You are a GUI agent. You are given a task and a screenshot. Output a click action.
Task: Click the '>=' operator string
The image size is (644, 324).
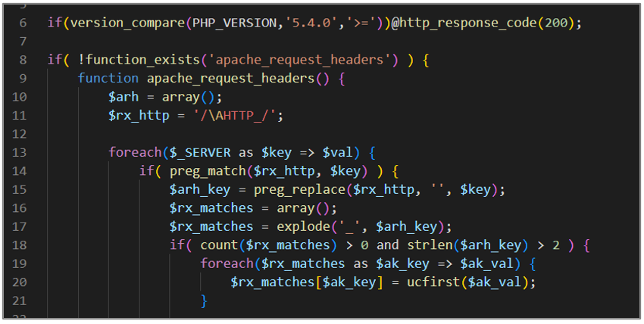pos(361,23)
